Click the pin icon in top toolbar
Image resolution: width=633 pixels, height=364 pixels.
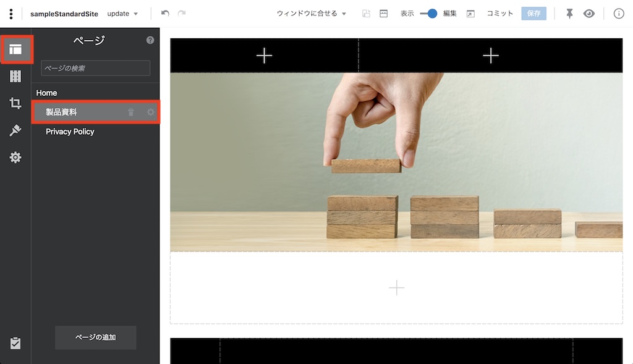point(570,14)
